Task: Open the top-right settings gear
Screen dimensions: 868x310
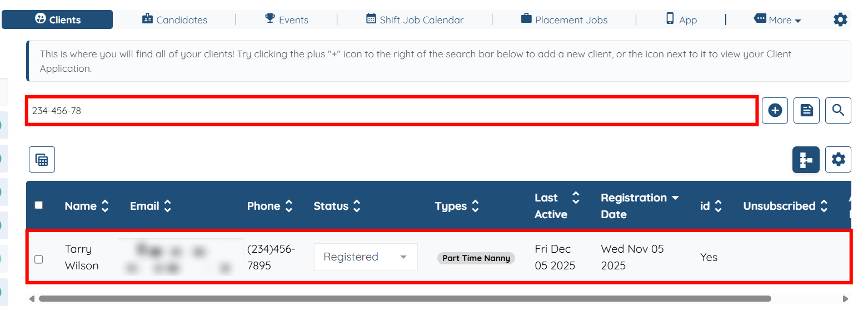Action: pyautogui.click(x=840, y=20)
